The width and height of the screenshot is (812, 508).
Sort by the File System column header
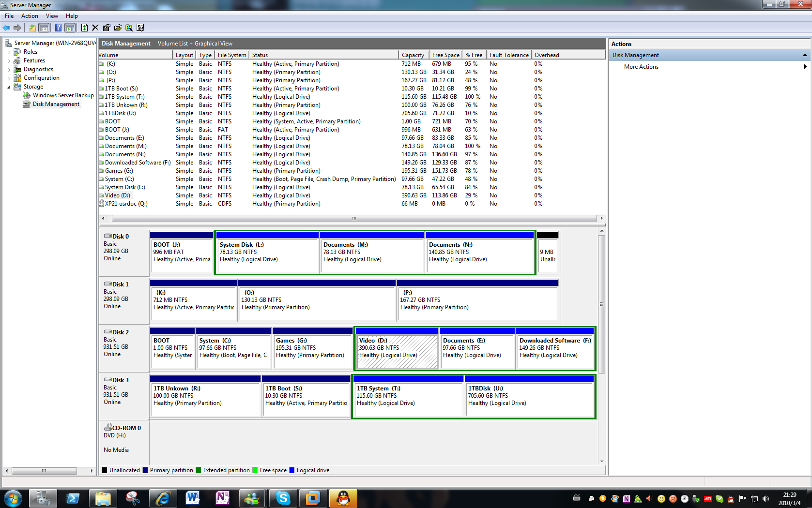pos(232,55)
